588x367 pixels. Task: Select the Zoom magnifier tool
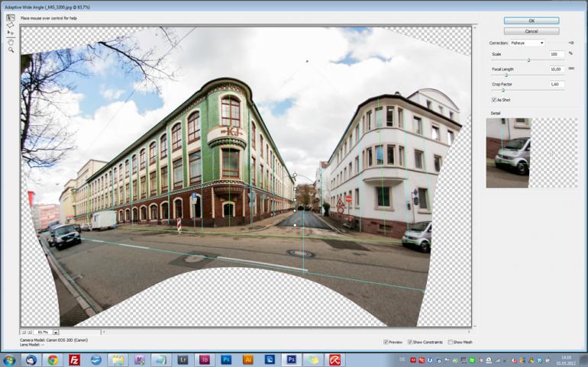tap(11, 50)
